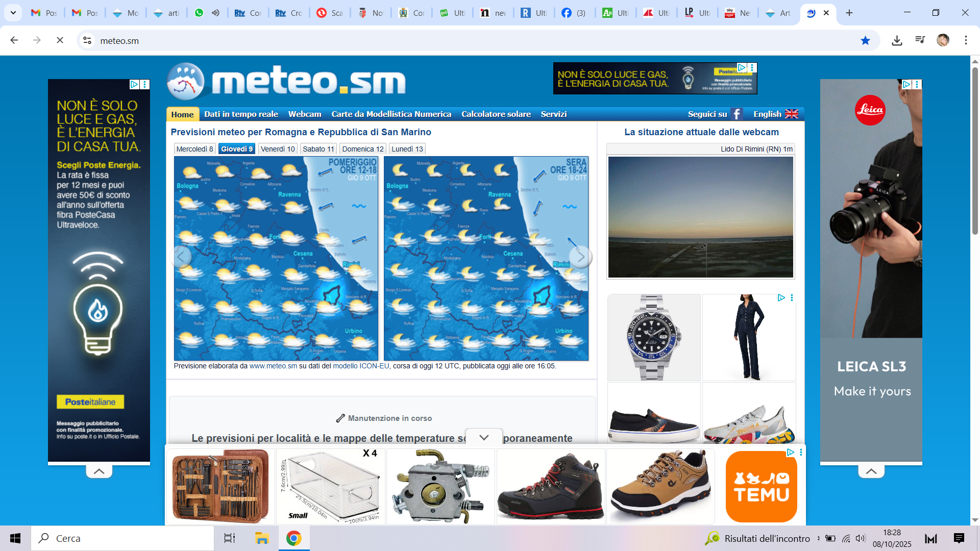
Task: Follow the modello ICON-EU link
Action: [361, 366]
